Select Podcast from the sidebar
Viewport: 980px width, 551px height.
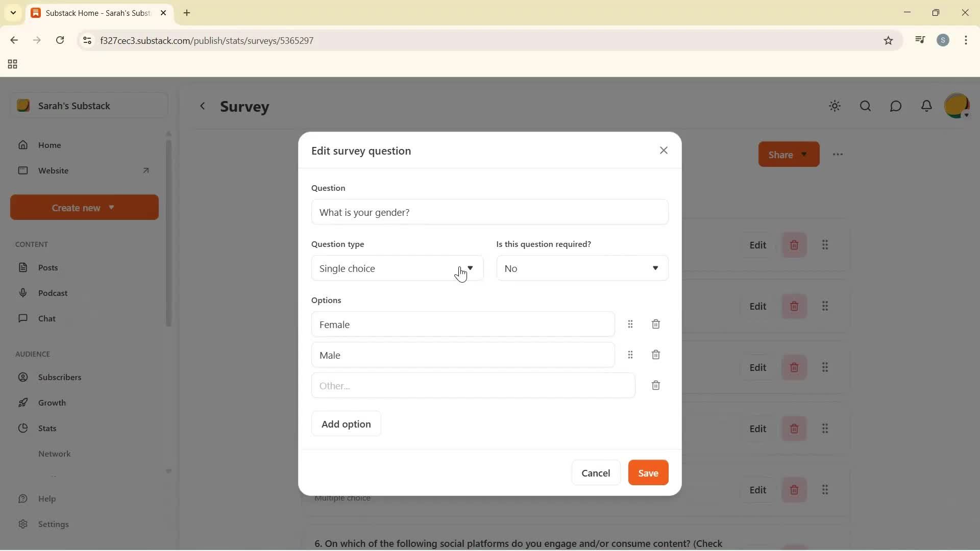point(53,293)
